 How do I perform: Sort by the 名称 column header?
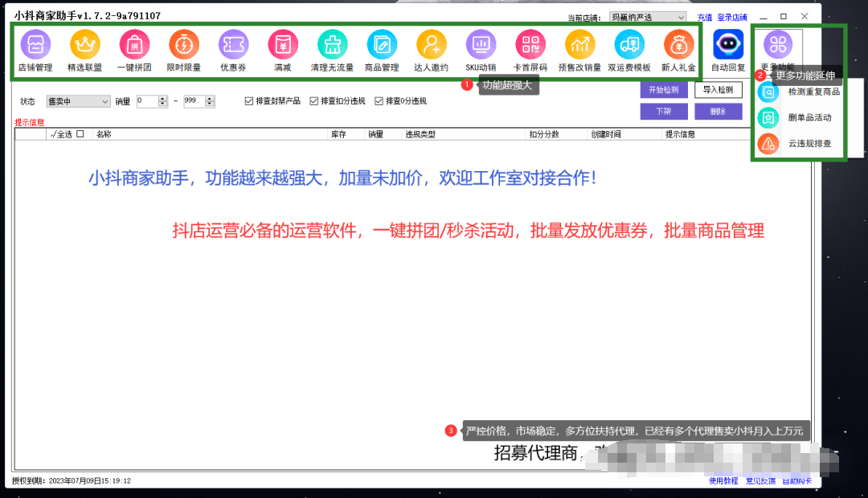(211, 134)
